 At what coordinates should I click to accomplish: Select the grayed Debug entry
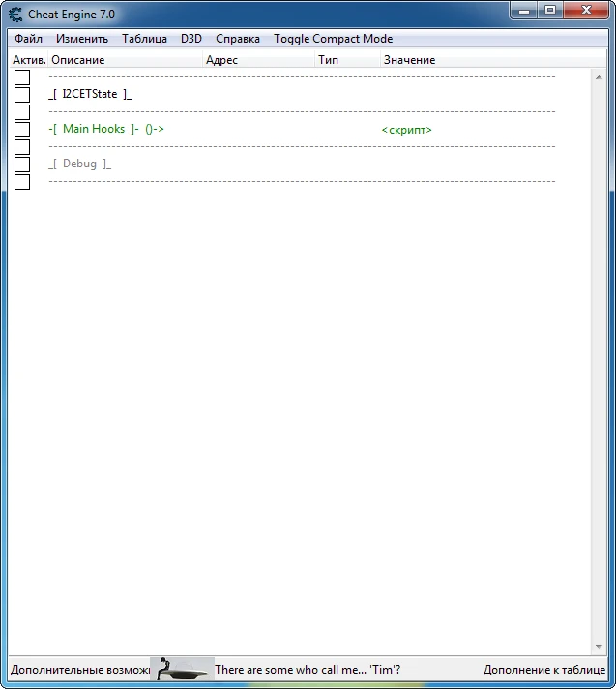tap(79, 164)
